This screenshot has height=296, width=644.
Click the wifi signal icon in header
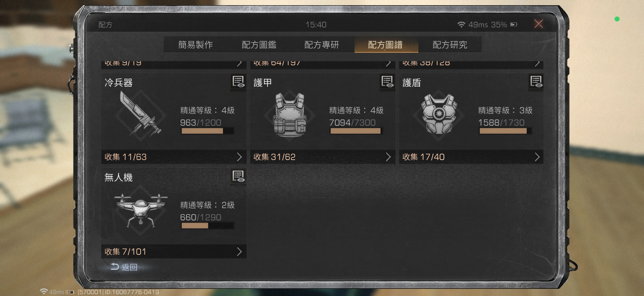(461, 24)
